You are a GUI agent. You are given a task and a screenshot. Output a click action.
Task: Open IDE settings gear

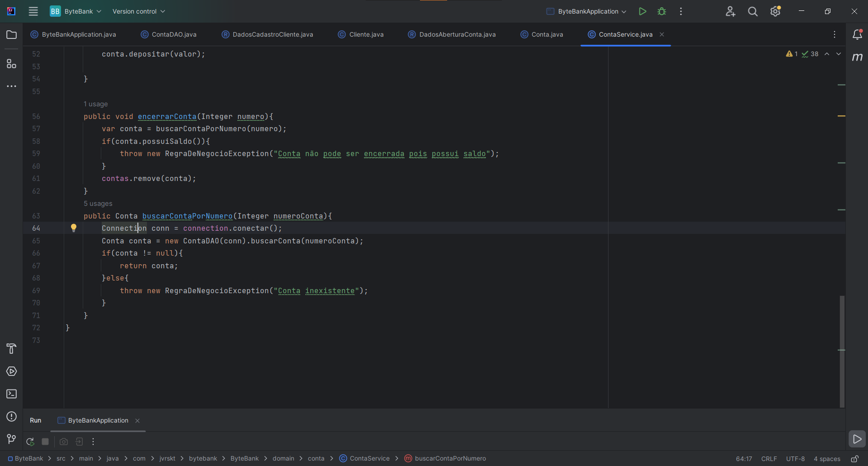point(776,11)
